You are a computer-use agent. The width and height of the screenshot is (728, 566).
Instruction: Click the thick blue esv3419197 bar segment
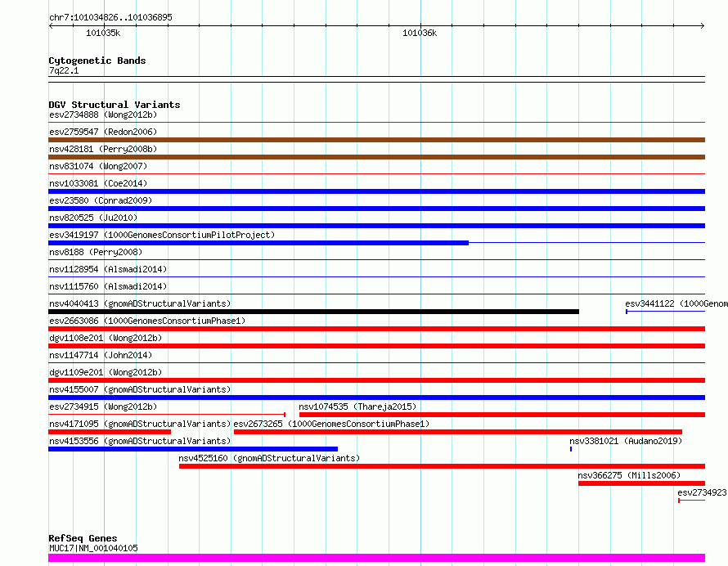tap(258, 243)
